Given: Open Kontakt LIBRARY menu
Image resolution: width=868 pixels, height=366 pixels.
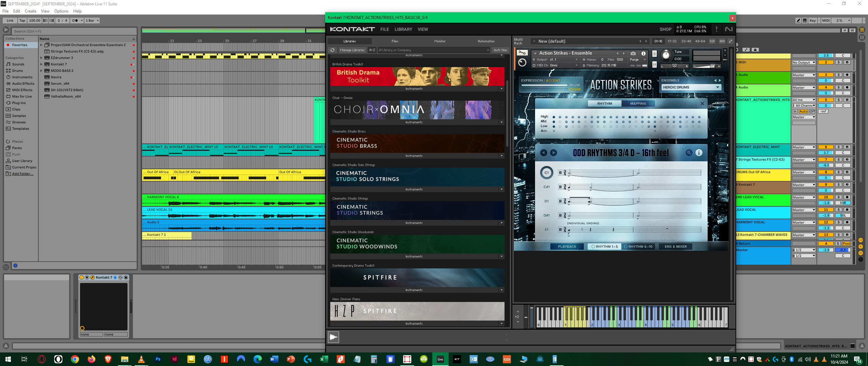Looking at the screenshot, I should [403, 29].
